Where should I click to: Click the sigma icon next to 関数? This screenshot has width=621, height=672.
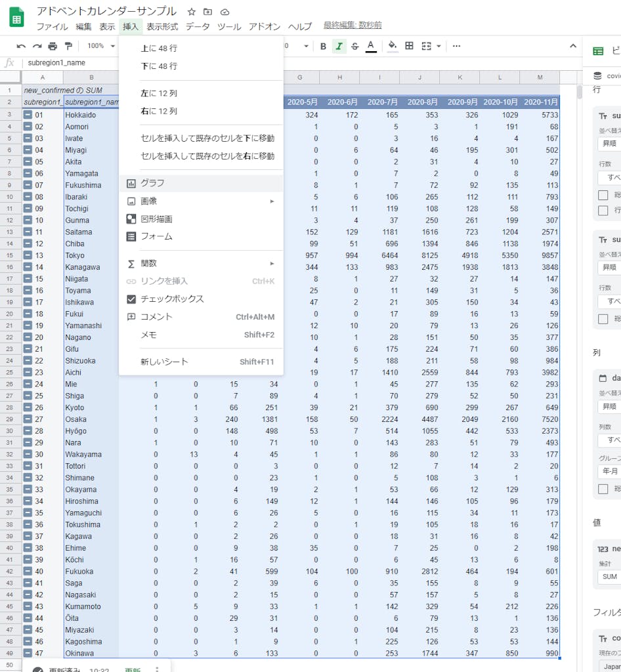(131, 264)
